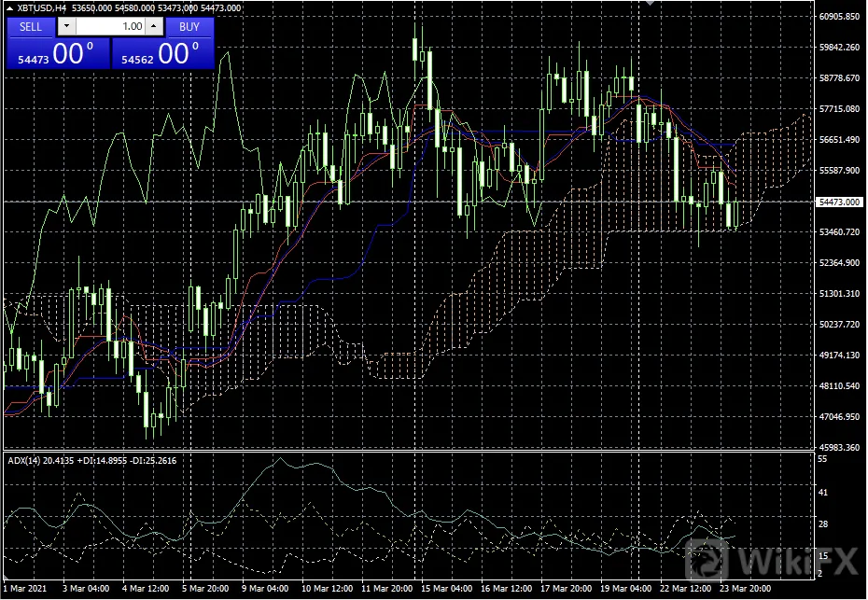Click the 1 Mar 2021 date label

pos(25,589)
